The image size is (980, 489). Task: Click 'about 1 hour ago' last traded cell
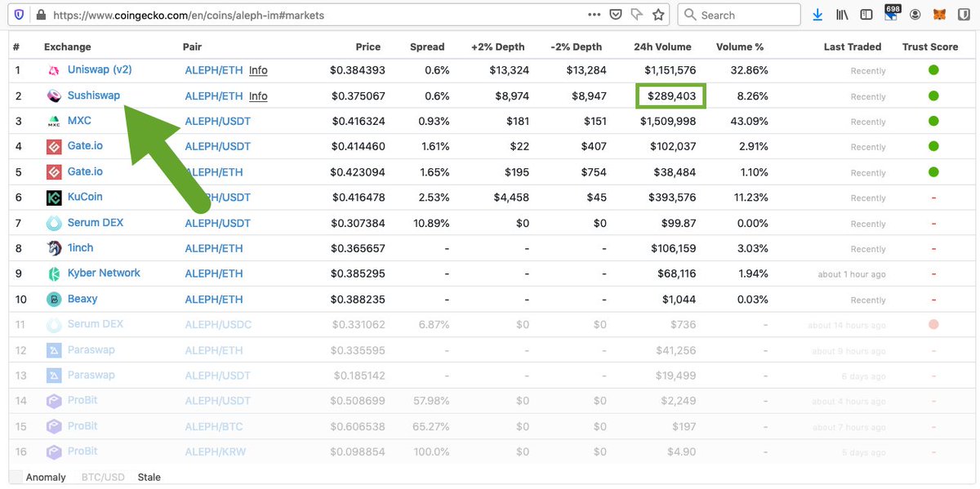[852, 274]
